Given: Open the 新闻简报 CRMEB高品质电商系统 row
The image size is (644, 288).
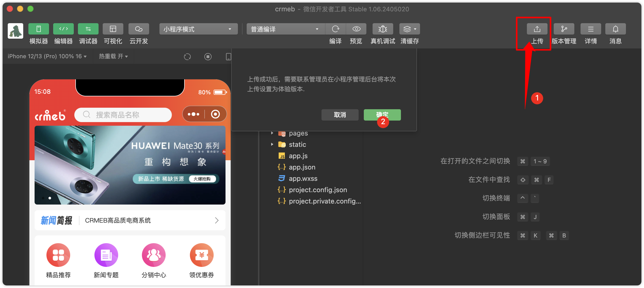Looking at the screenshot, I should pyautogui.click(x=130, y=220).
